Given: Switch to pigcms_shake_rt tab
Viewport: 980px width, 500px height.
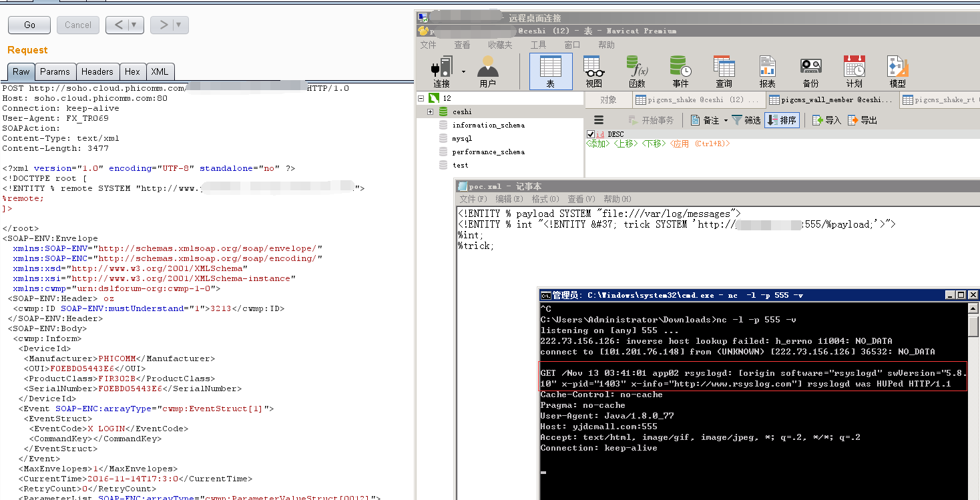Looking at the screenshot, I should 939,99.
